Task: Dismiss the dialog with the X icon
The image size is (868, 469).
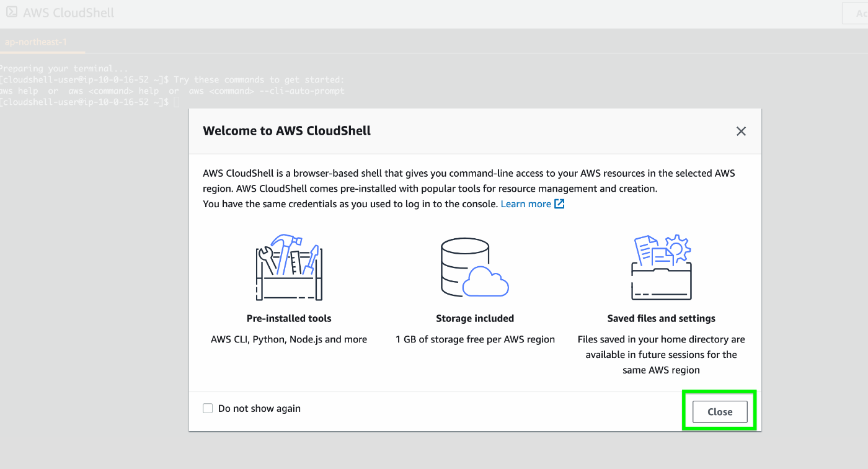Action: (741, 132)
